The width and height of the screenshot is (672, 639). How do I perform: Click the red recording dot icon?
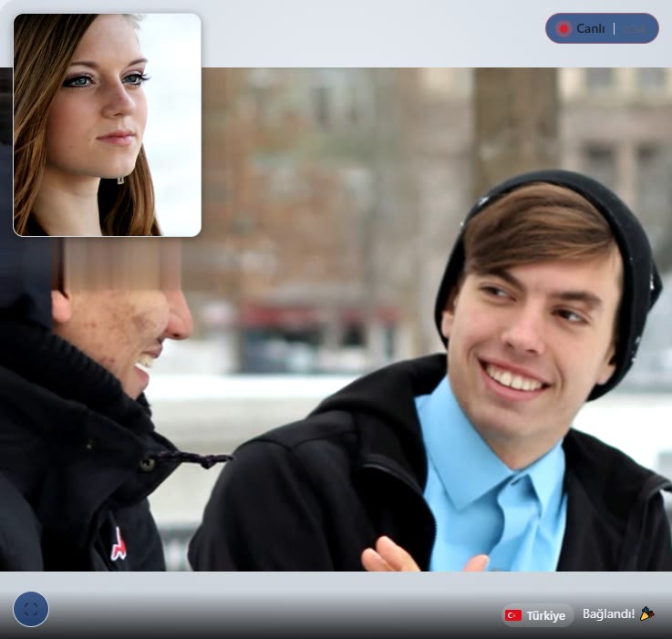(563, 29)
